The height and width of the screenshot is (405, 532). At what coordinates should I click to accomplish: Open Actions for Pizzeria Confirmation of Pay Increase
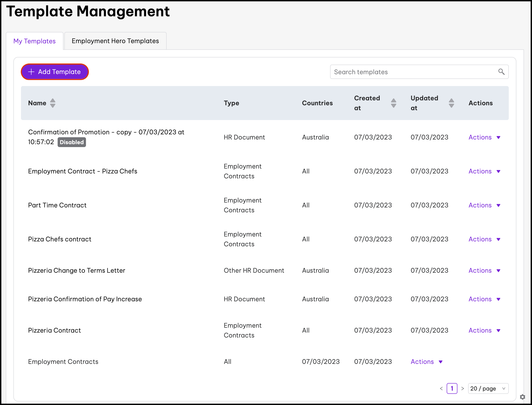(484, 299)
